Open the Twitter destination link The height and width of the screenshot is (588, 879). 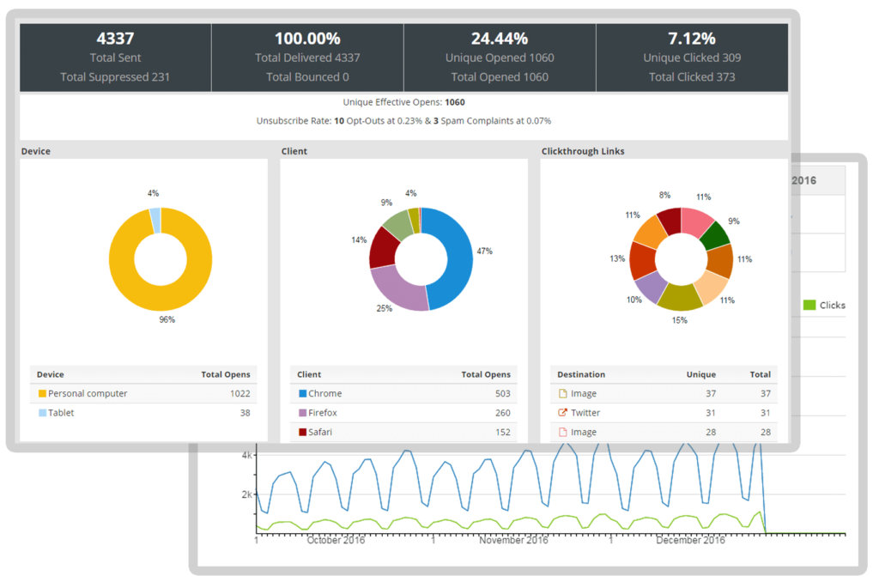point(585,413)
